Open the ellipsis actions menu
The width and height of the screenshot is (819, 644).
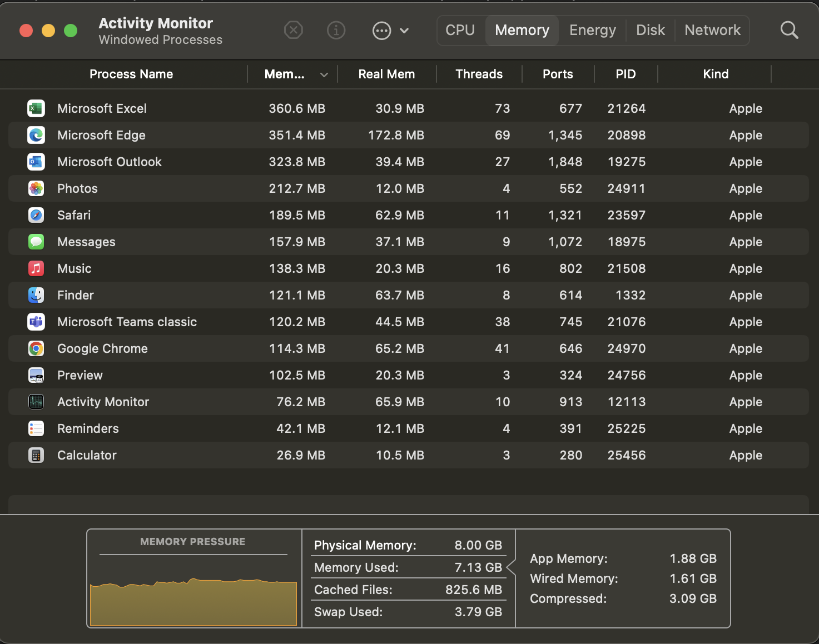381,31
